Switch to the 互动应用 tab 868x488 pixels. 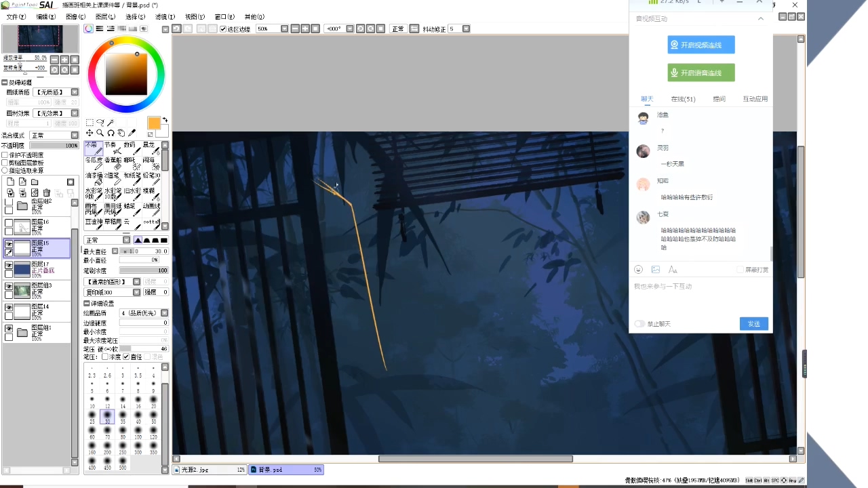click(x=755, y=99)
